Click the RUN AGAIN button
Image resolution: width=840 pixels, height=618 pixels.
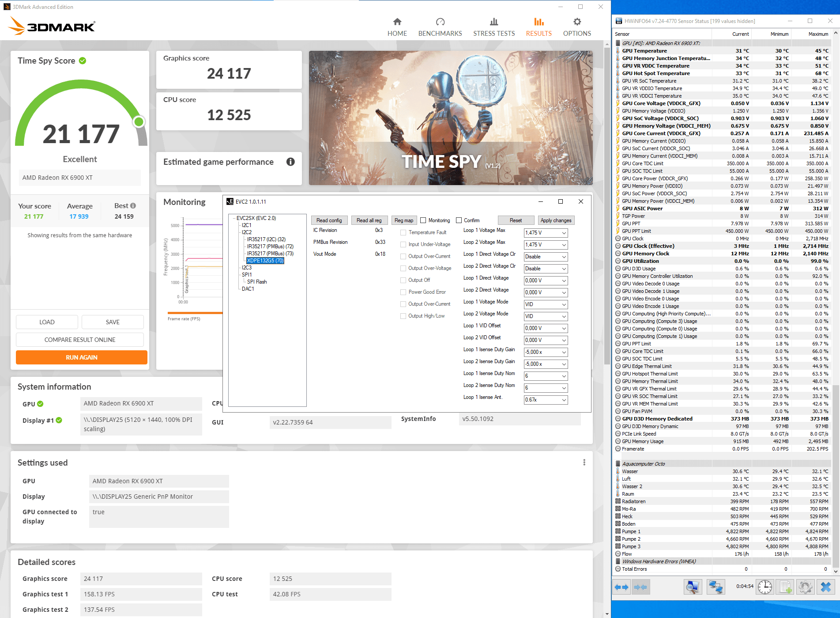point(82,357)
